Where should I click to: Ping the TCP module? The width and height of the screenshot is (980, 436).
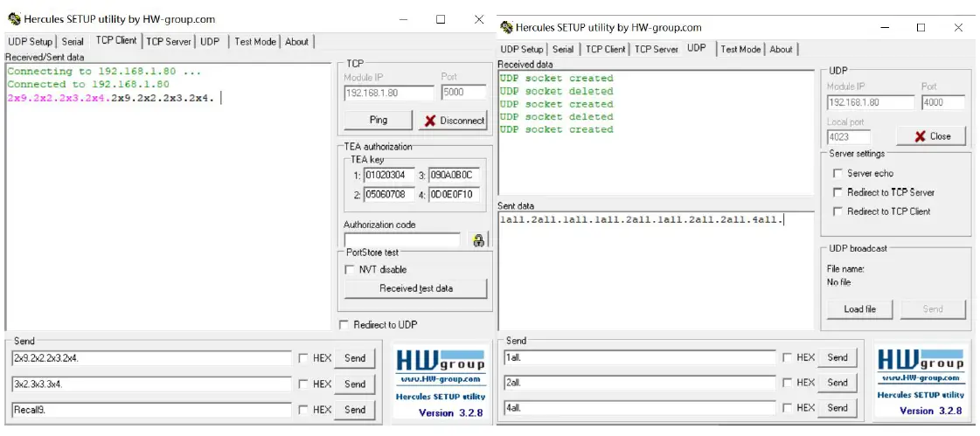point(379,120)
